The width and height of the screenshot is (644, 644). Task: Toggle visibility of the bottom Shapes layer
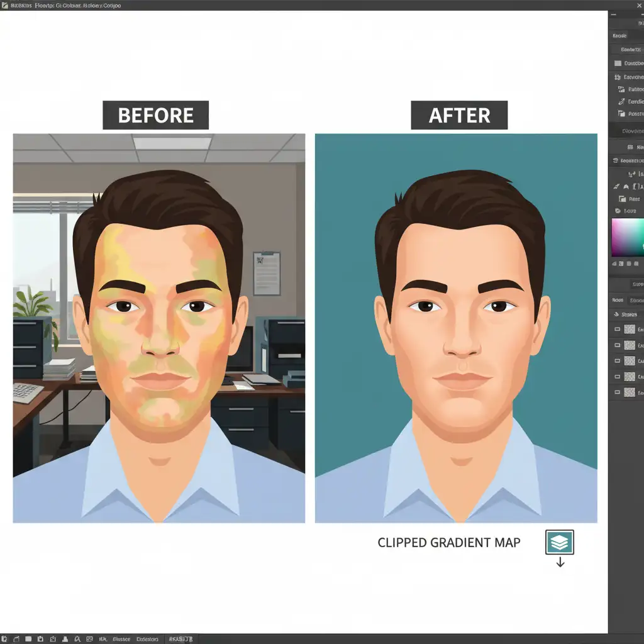[x=616, y=392]
